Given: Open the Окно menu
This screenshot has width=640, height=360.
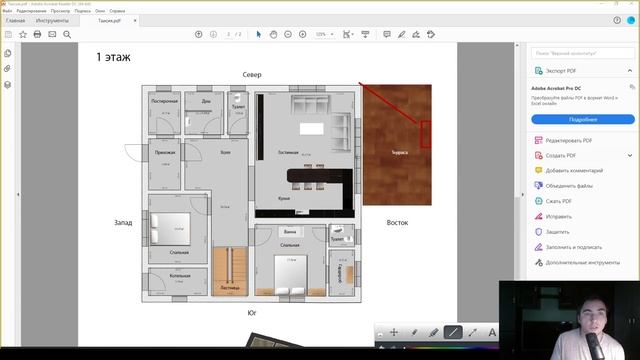Looking at the screenshot, I should pos(100,11).
